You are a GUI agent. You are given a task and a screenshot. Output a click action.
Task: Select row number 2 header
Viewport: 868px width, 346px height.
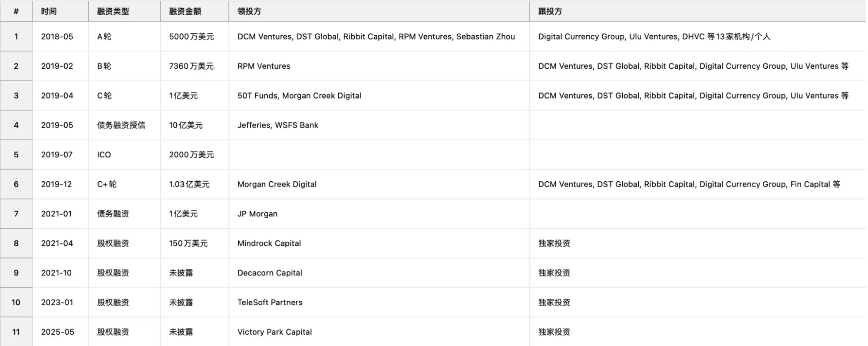click(16, 66)
